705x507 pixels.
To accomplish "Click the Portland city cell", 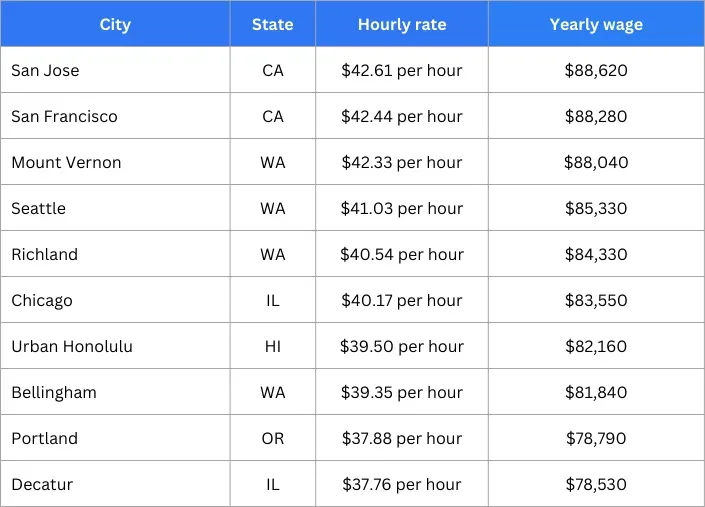I will click(x=44, y=439).
